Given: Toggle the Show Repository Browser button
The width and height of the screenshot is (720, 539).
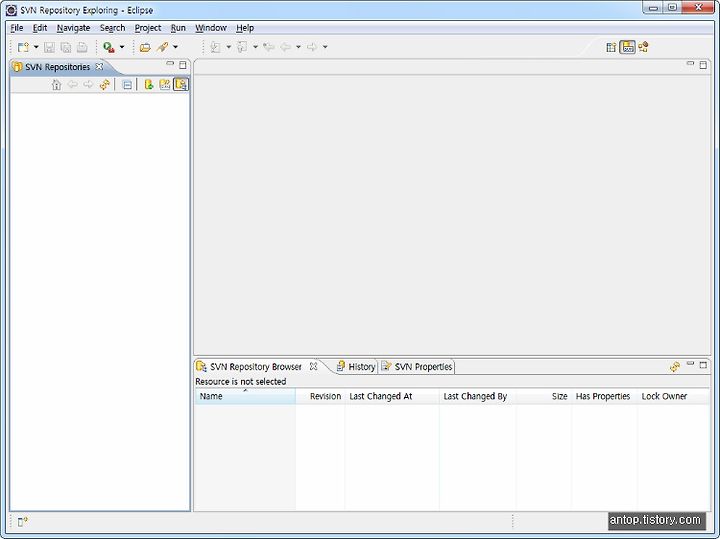Looking at the screenshot, I should pos(181,84).
